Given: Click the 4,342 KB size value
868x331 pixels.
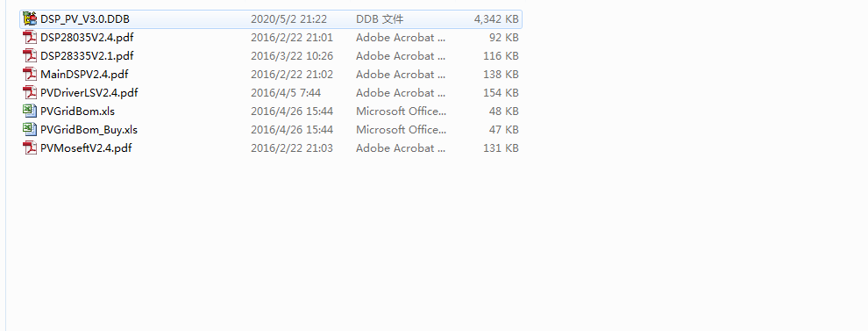Looking at the screenshot, I should click(x=496, y=18).
